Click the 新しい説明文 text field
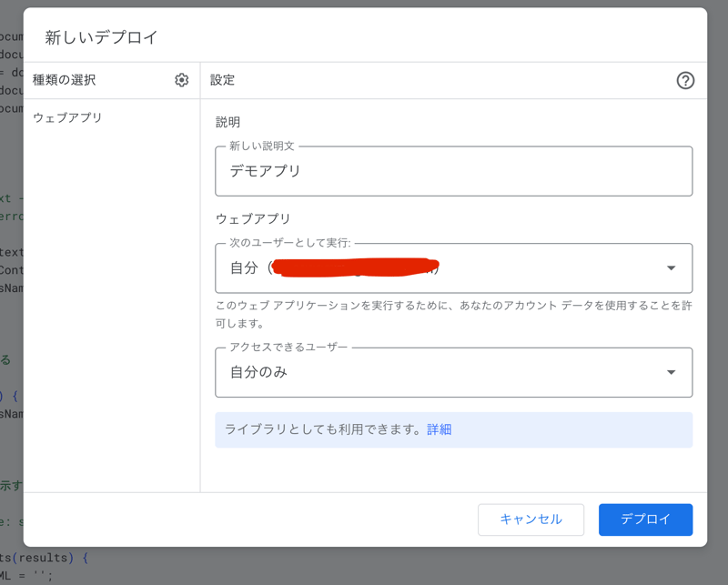This screenshot has height=585, width=728. (x=453, y=169)
